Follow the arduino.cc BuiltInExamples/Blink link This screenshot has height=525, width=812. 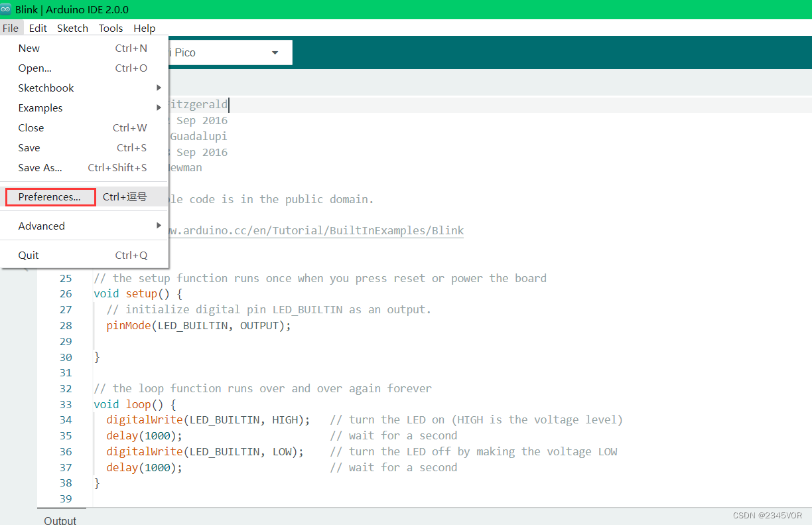pos(316,231)
